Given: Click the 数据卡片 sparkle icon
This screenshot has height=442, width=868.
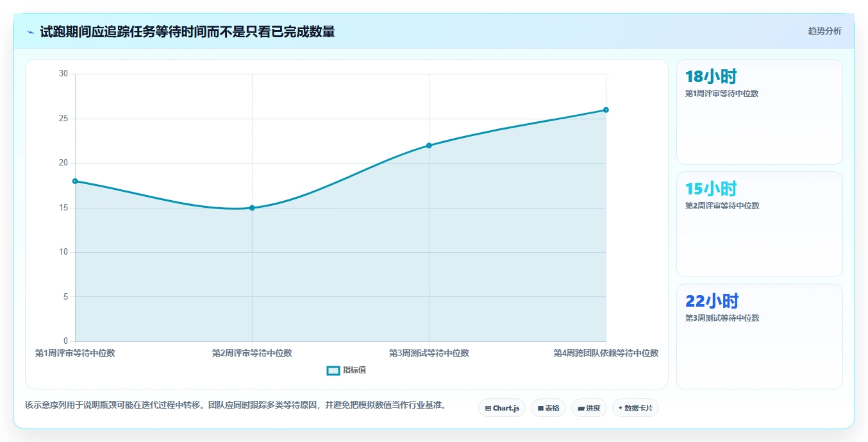Looking at the screenshot, I should pyautogui.click(x=620, y=408).
